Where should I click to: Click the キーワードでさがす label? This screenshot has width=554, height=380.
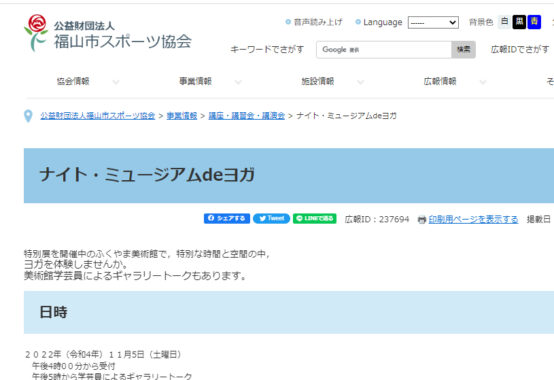tap(267, 49)
